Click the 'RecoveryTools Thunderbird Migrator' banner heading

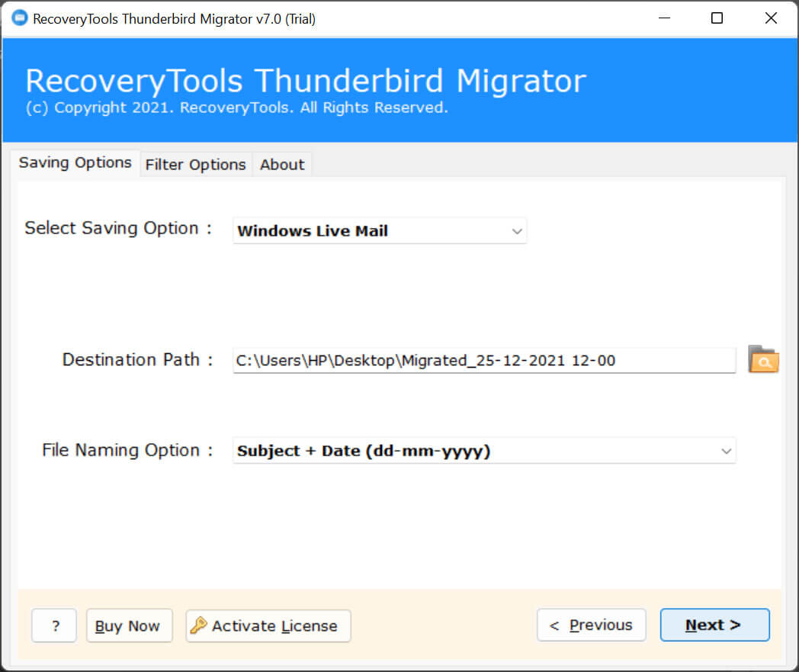306,81
